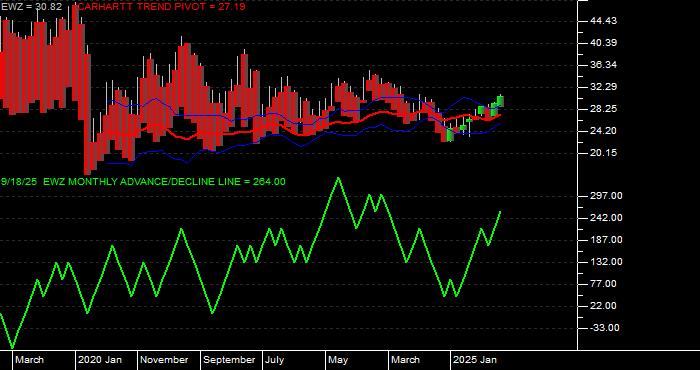Select the 2020 Jan date marker
700x370 pixels.
point(100,360)
